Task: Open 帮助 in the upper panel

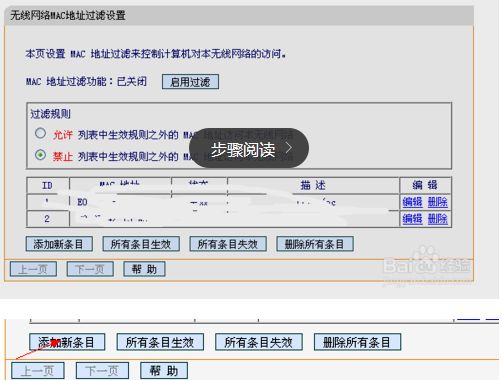Action: (x=144, y=269)
